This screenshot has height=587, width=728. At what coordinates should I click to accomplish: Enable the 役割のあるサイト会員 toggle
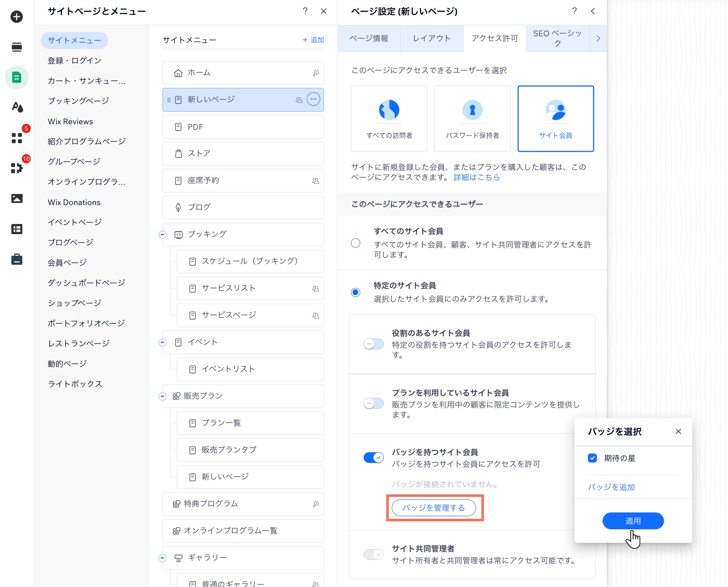point(373,344)
